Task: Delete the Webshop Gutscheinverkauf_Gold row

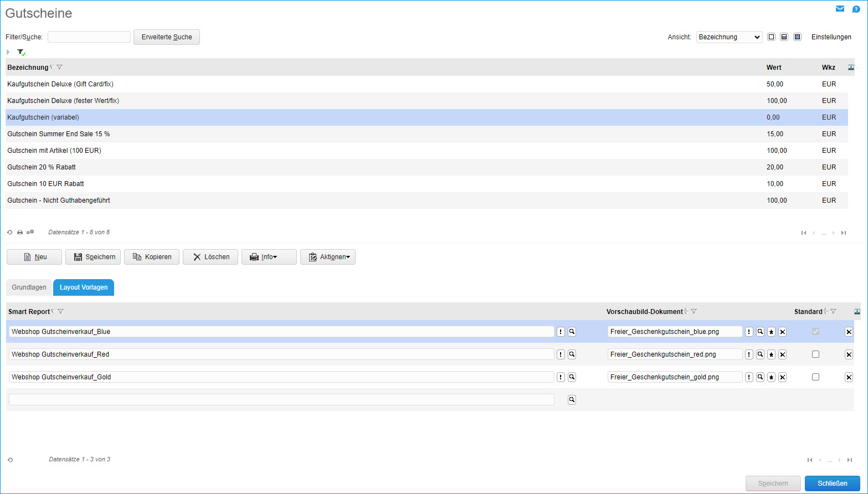Action: [x=849, y=377]
